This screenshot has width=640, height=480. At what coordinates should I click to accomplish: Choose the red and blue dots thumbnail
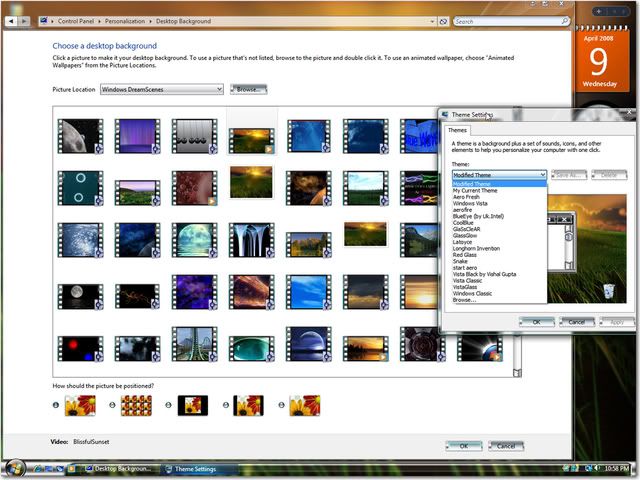(x=80, y=349)
